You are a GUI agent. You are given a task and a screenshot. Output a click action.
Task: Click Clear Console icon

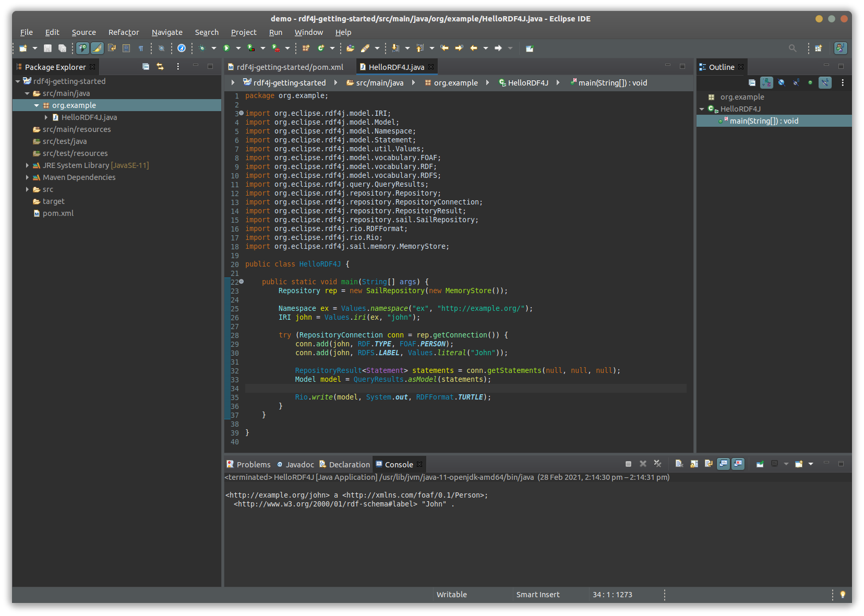[679, 464]
